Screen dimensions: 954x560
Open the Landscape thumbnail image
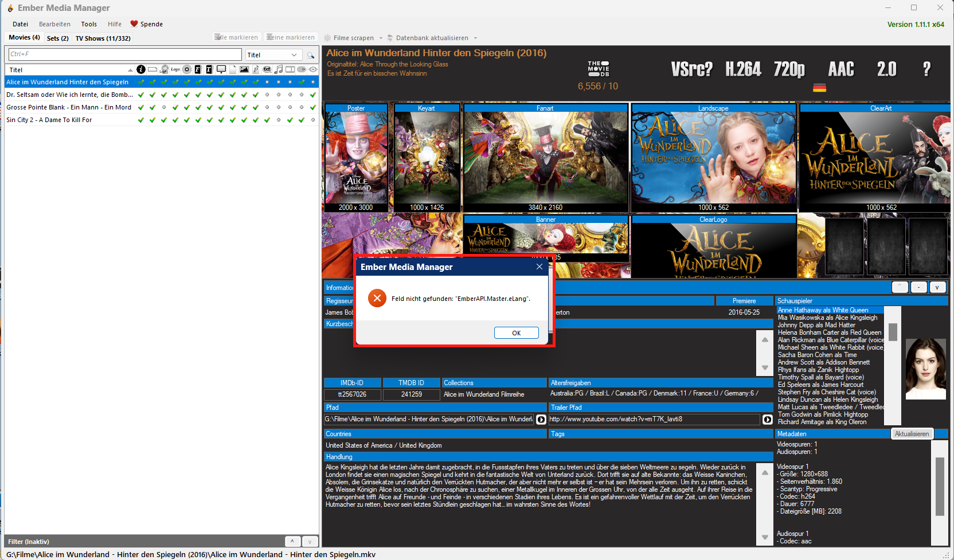713,158
